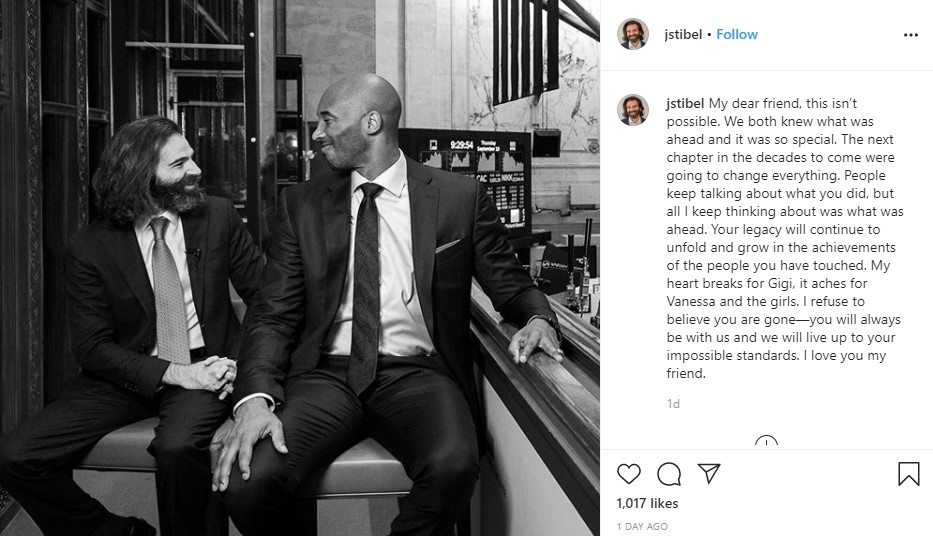
Task: View who liked via 1,017 likes
Action: tap(647, 503)
